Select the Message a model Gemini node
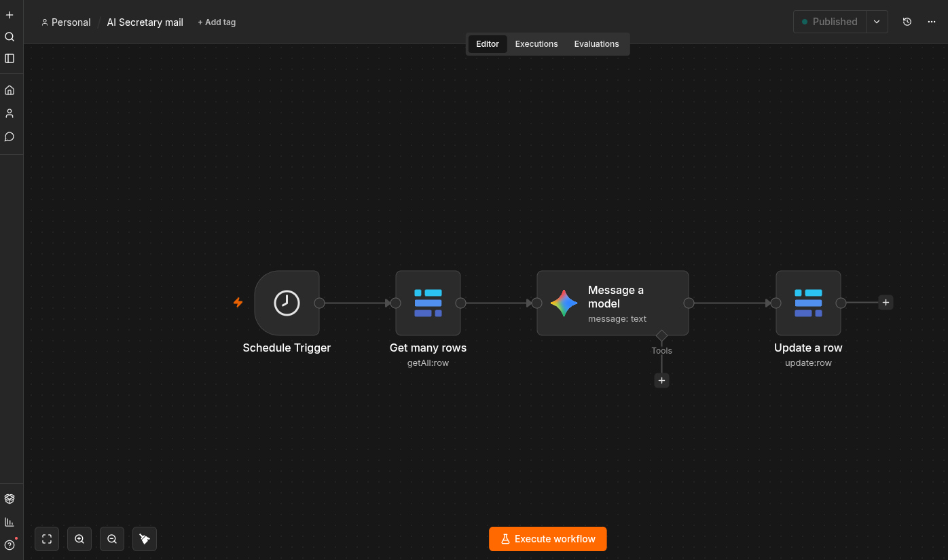The width and height of the screenshot is (948, 560). click(613, 303)
